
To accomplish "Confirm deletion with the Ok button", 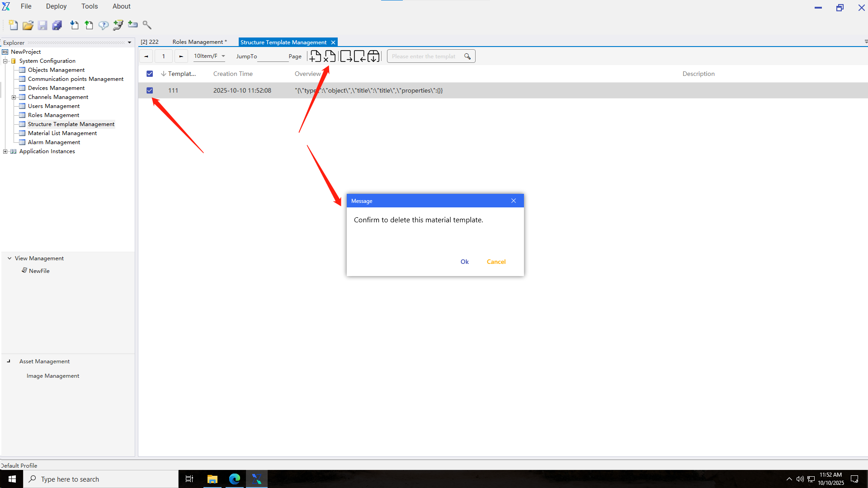I will click(464, 262).
